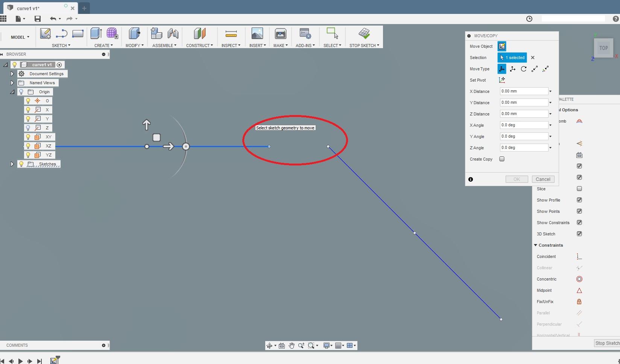This screenshot has width=620, height=364.
Task: Open the X Distance dropdown arrow
Action: [550, 91]
